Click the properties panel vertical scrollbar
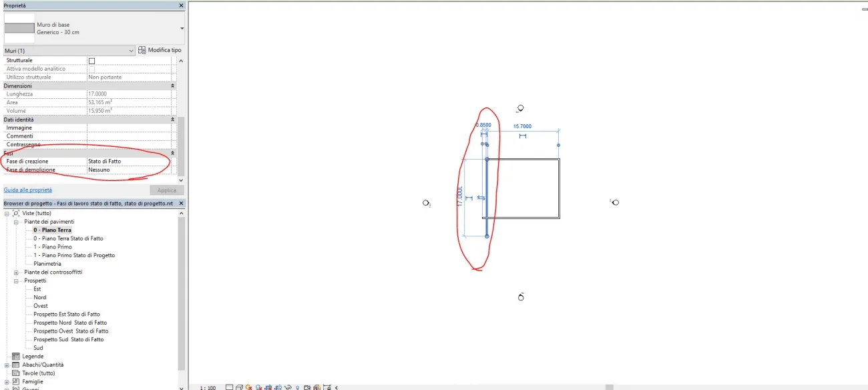Screen dimensions: 868x390 [180, 145]
